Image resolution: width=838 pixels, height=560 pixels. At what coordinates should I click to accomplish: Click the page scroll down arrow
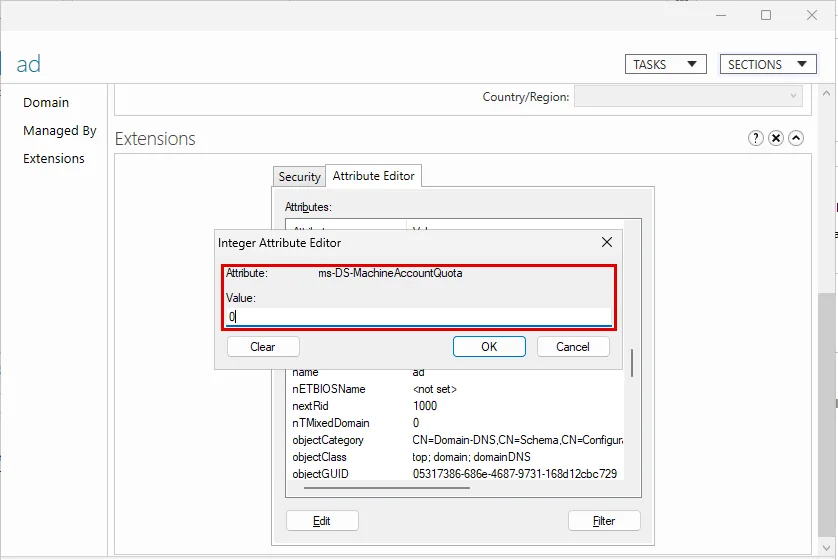827,547
